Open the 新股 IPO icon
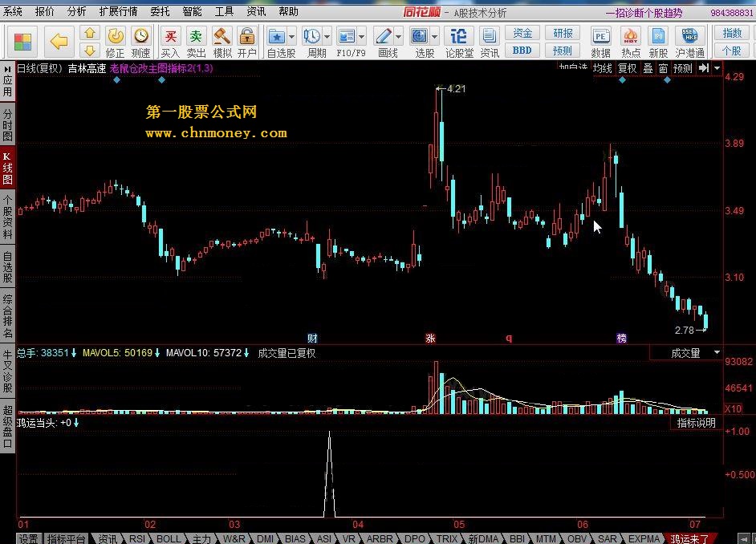The height and width of the screenshot is (544, 756). tap(658, 36)
